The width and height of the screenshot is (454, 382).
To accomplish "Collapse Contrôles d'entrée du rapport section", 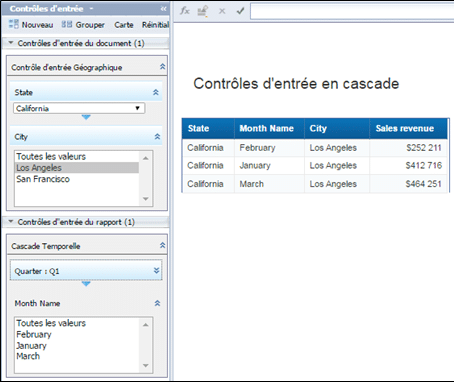I will [11, 222].
